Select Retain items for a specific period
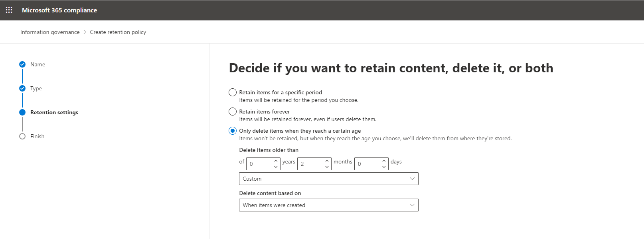 click(x=233, y=92)
